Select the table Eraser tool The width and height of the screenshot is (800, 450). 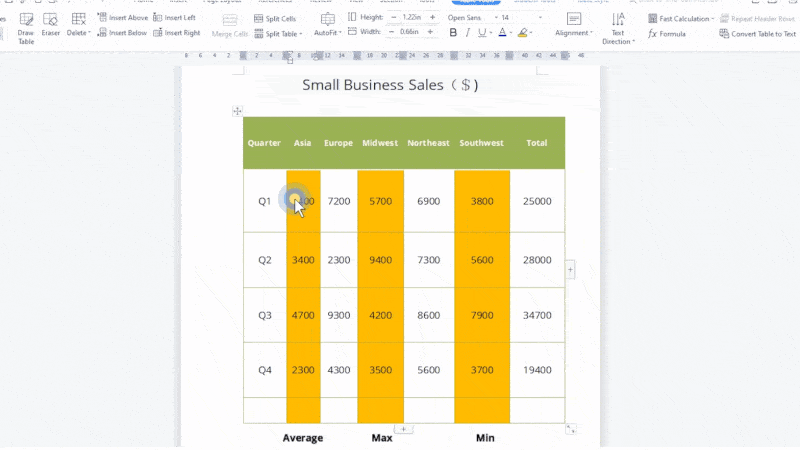tap(51, 24)
